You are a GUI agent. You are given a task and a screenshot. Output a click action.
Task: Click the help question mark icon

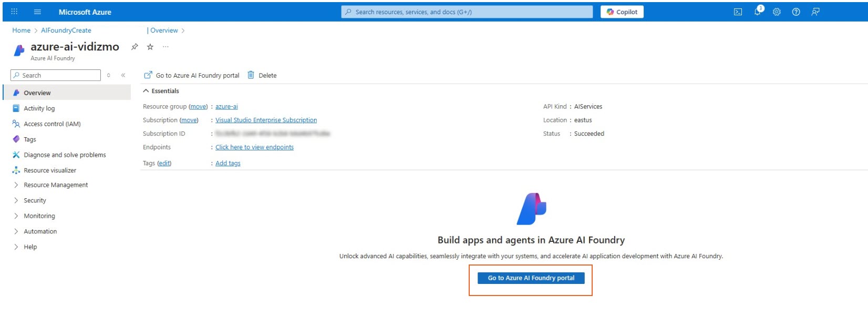[796, 12]
